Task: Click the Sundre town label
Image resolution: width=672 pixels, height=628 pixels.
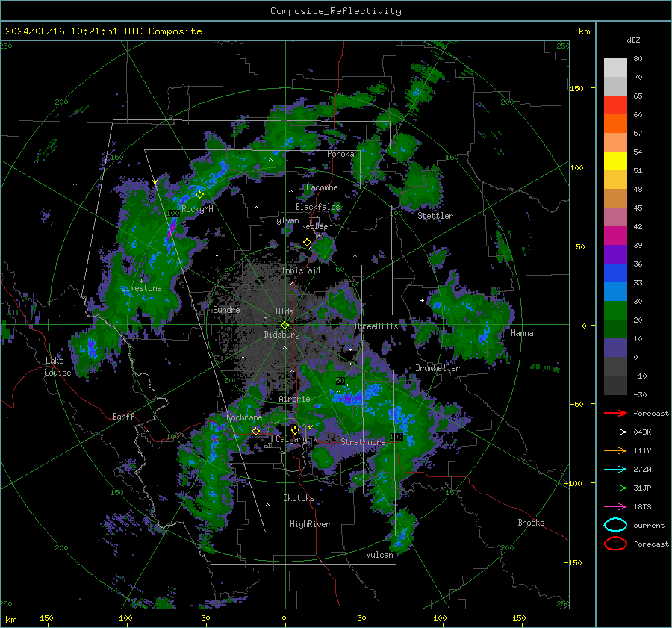Action: click(x=226, y=310)
